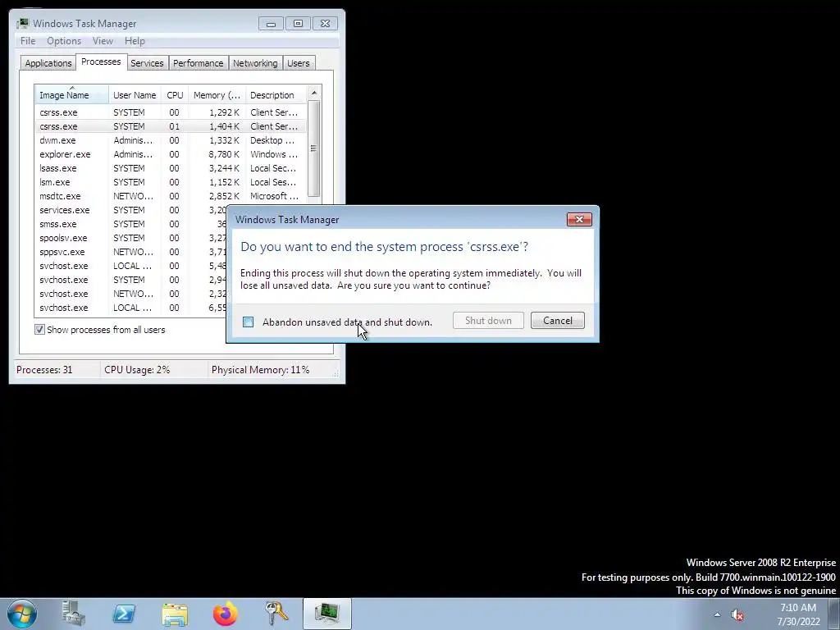Go to the Networking tab
840x630 pixels.
point(255,63)
